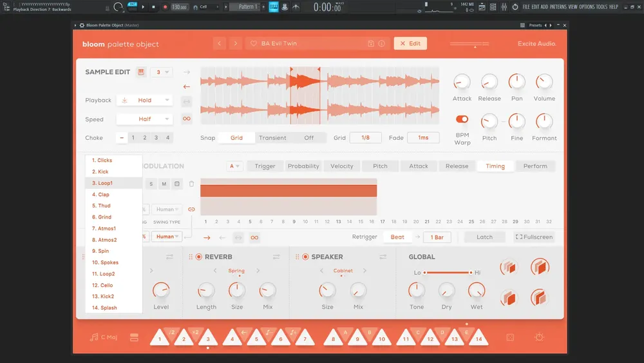
Task: Click the save preset icon in header
Action: [371, 44]
